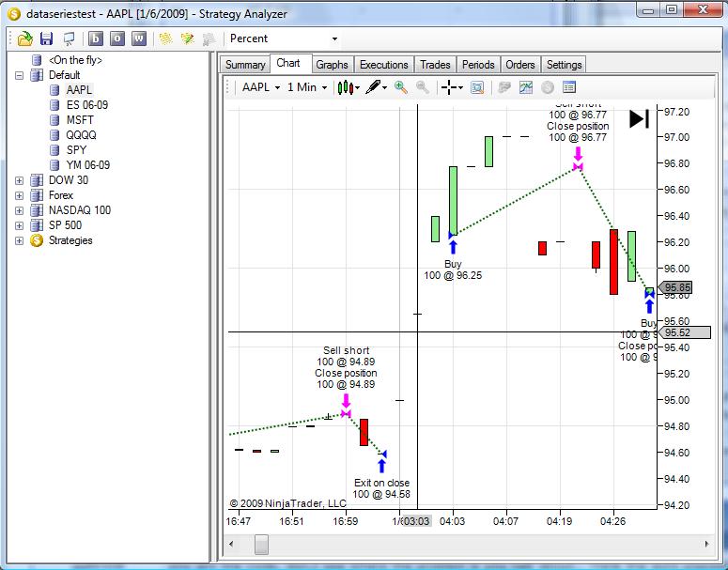Screen dimensions: 728x570
Task: Click the chart horizontal scrollbar thumb
Action: click(261, 544)
